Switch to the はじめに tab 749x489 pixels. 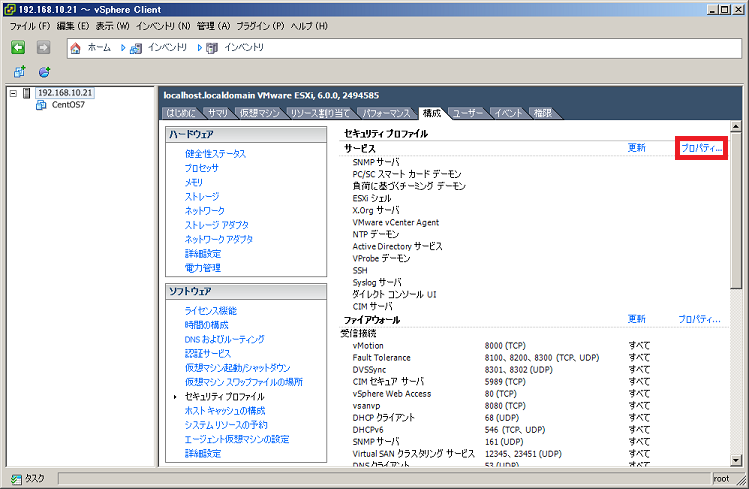click(181, 113)
